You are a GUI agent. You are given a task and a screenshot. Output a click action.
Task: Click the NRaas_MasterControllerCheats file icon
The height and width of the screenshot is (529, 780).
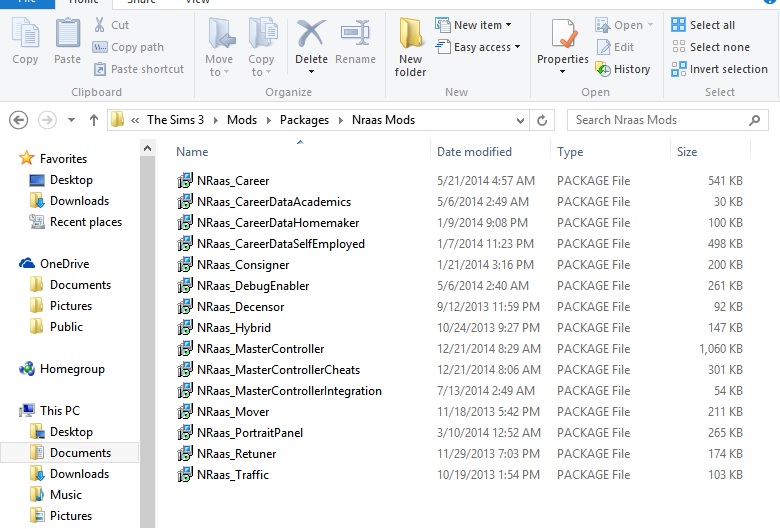coord(185,370)
